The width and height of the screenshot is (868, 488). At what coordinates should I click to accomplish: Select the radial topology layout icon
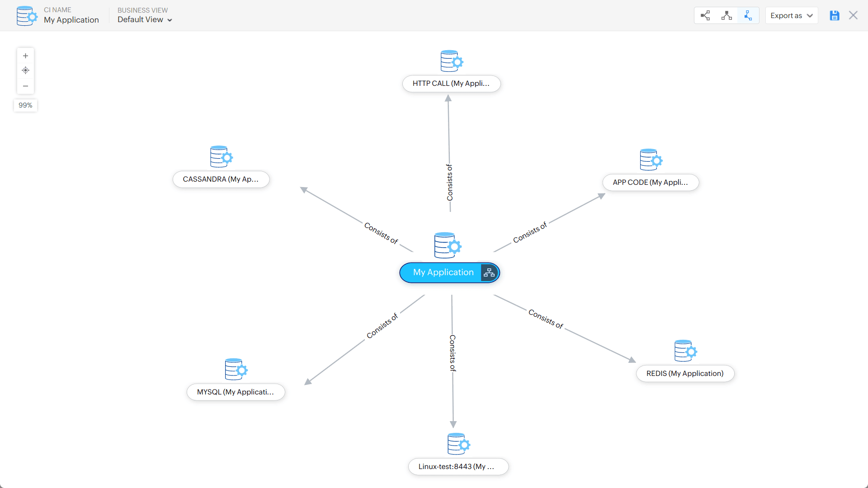pyautogui.click(x=748, y=15)
